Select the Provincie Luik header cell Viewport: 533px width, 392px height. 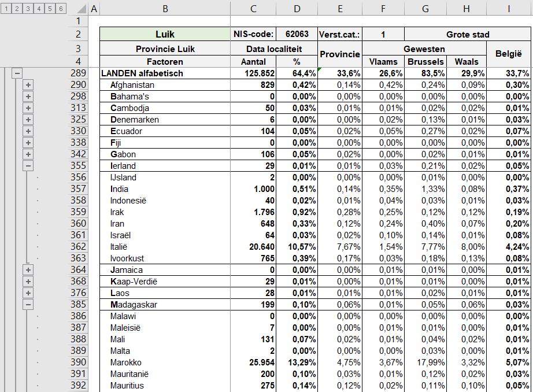[x=165, y=49]
